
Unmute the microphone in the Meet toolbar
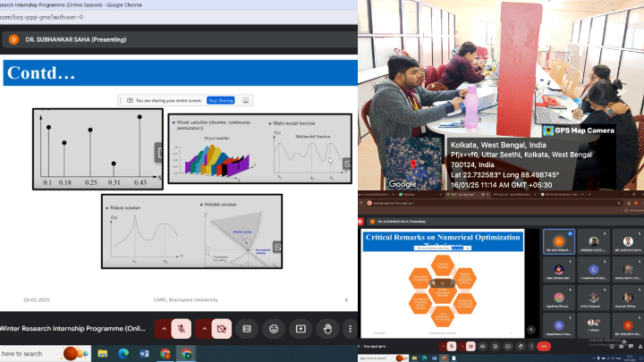(x=182, y=328)
